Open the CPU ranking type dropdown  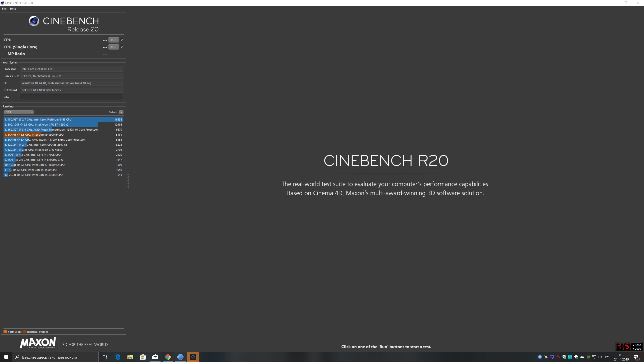tap(19, 112)
